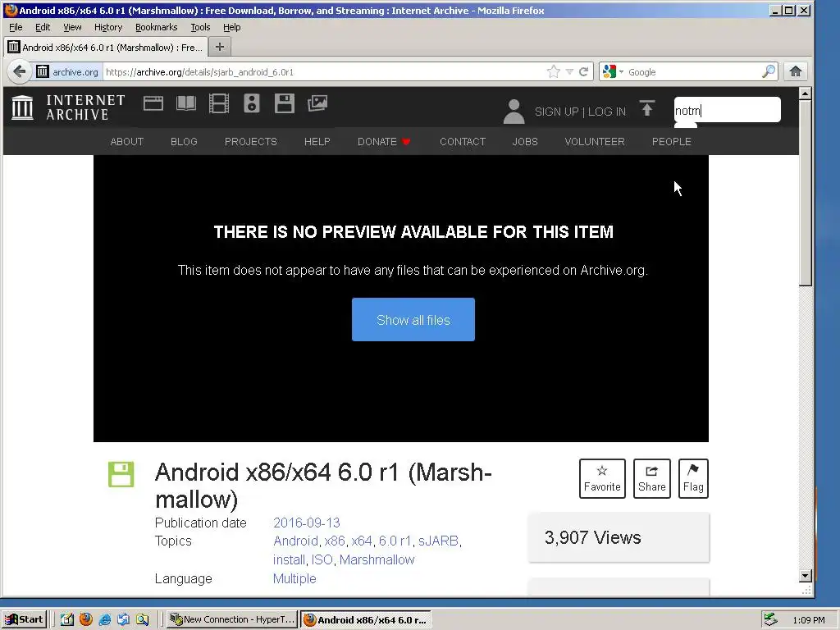
Task: Launch Firefox from the quick launch bar
Action: [x=85, y=619]
